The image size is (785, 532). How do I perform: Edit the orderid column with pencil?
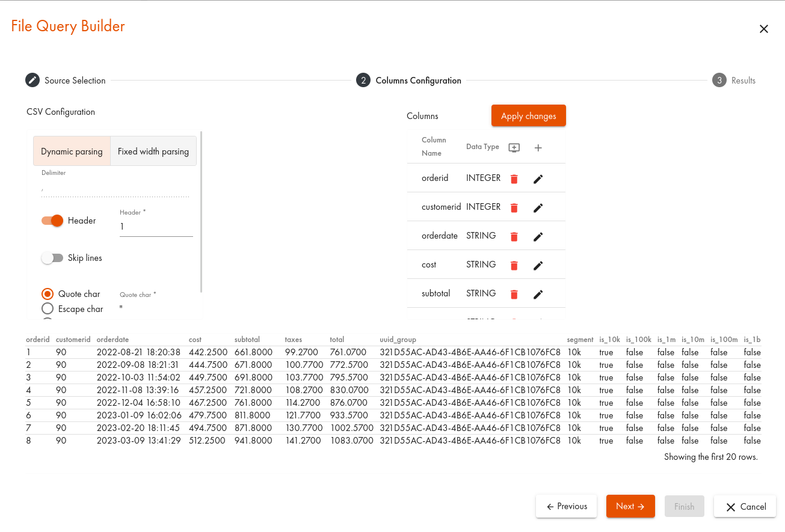pyautogui.click(x=538, y=179)
